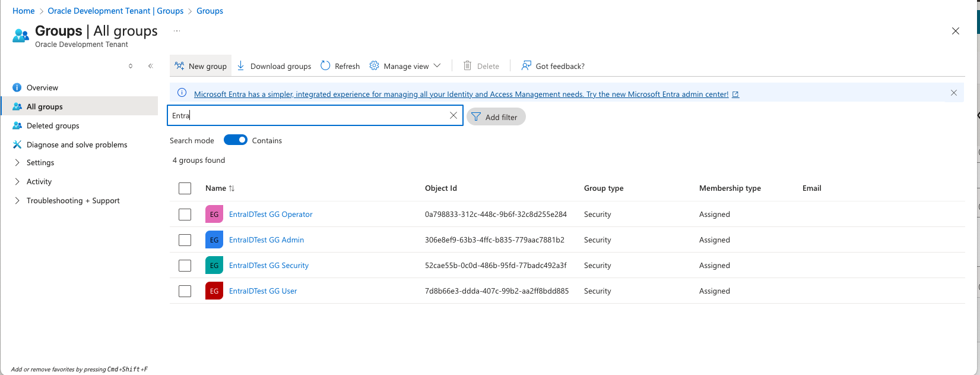Close the Groups blade with X
Viewport: 980px width, 375px height.
956,31
